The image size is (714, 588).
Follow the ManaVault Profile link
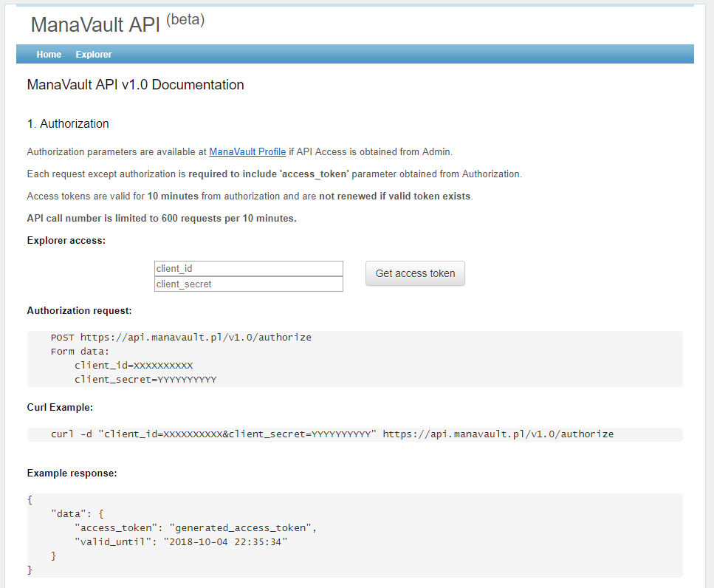click(247, 151)
